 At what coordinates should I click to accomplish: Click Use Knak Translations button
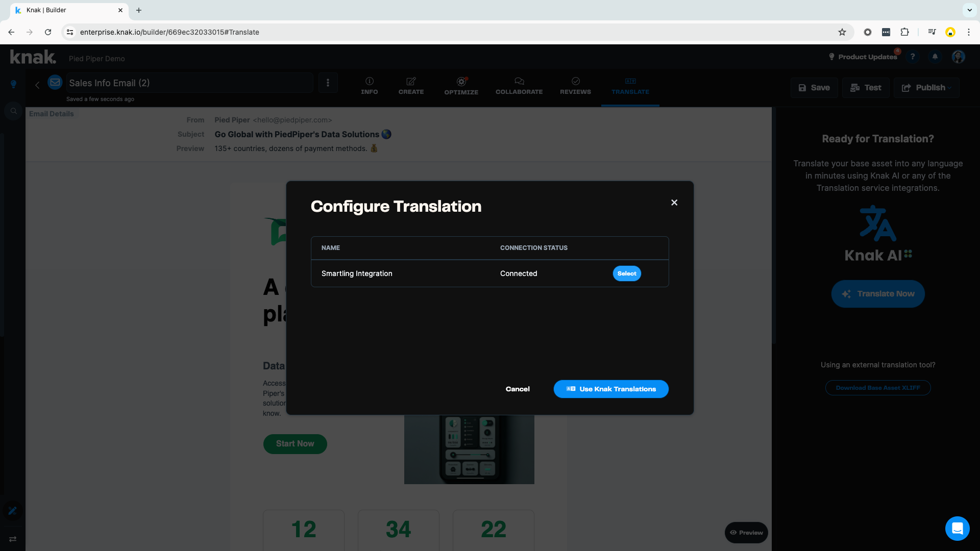click(611, 389)
